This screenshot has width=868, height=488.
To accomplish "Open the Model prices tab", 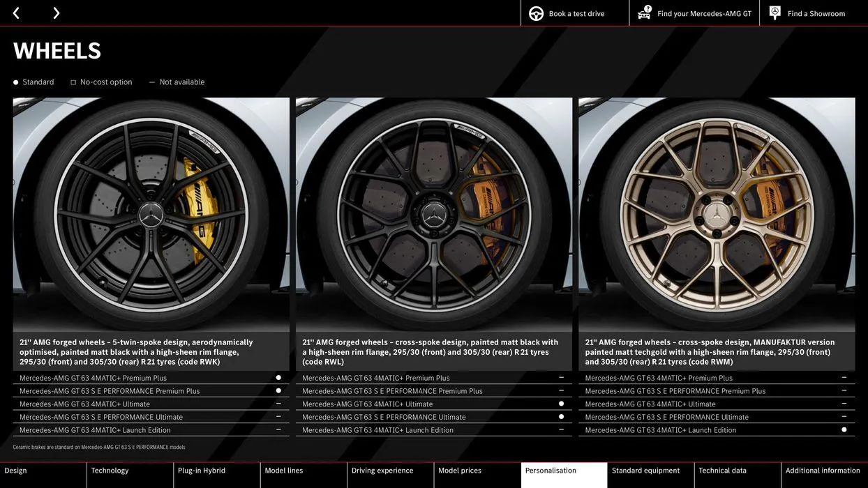I will point(477,475).
